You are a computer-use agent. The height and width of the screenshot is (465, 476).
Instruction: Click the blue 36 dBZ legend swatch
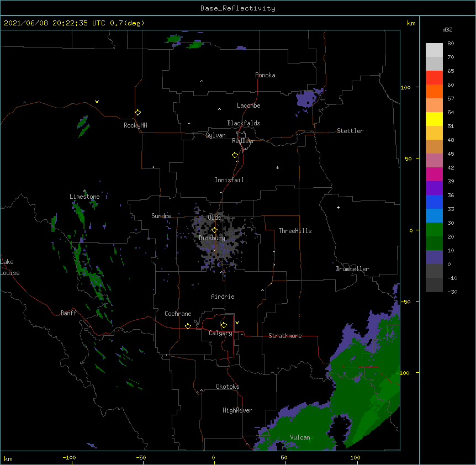[434, 202]
